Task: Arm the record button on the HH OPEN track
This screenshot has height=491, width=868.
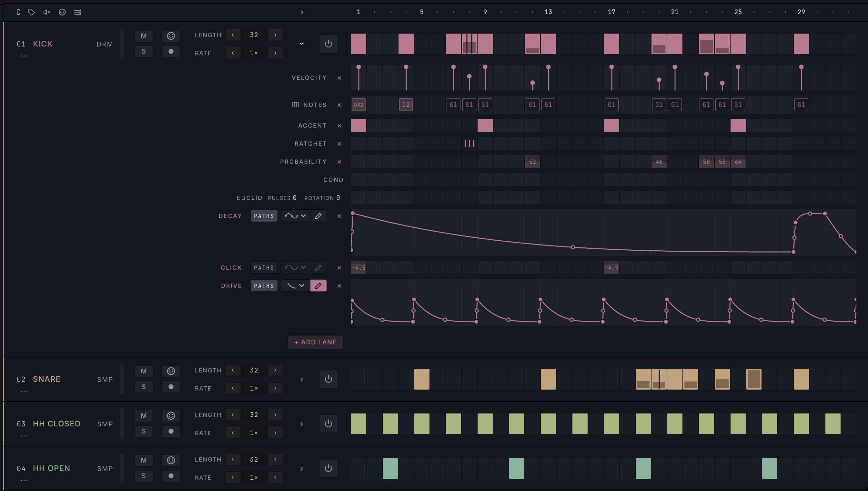Action: pyautogui.click(x=171, y=476)
